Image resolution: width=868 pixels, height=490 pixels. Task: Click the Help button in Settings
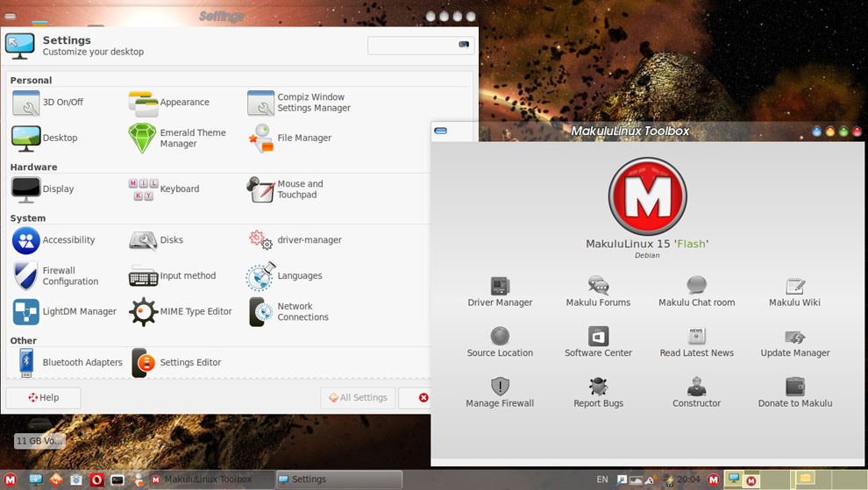pyautogui.click(x=43, y=398)
